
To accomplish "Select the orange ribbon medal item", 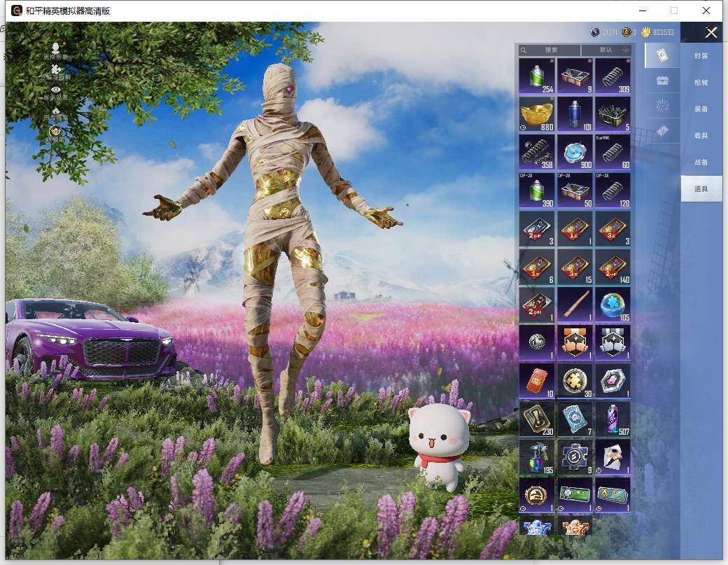I will pos(575,342).
